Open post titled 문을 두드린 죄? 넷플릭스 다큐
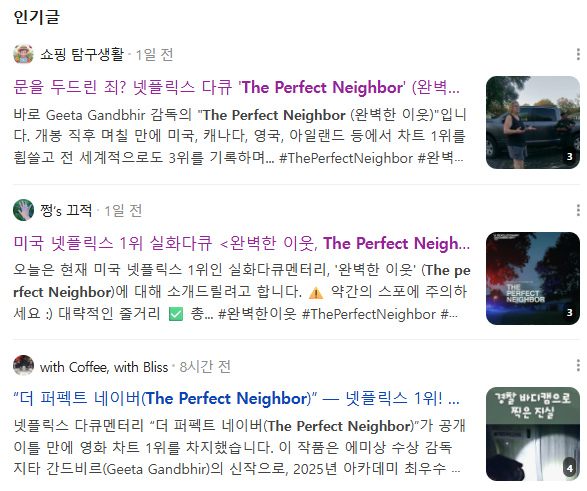 (x=236, y=87)
